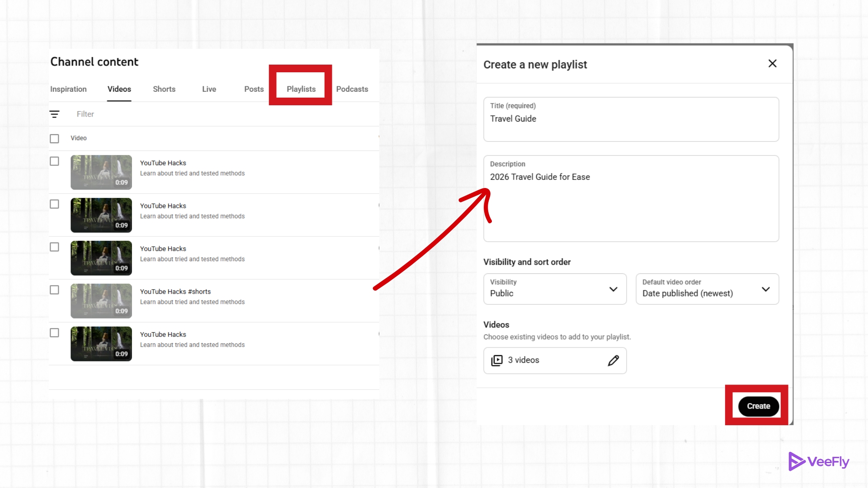
Task: Click the playlist icon next to 3 videos
Action: click(497, 361)
